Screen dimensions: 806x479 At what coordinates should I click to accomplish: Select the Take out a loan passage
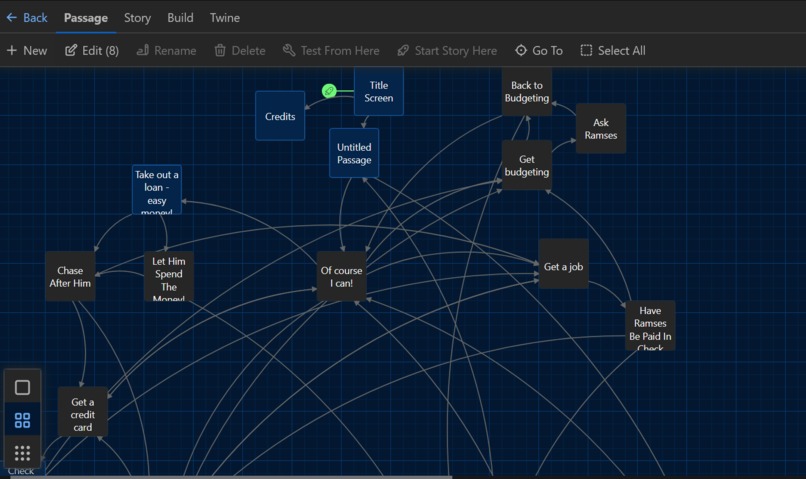[x=157, y=190]
